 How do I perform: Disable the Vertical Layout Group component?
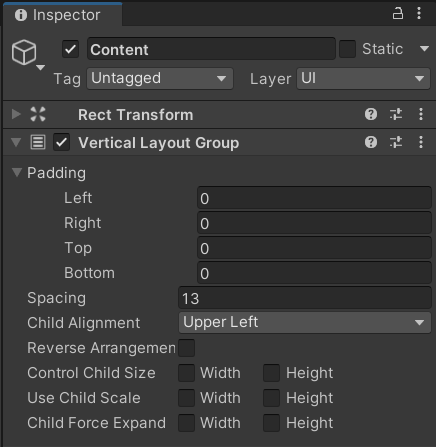(x=62, y=142)
